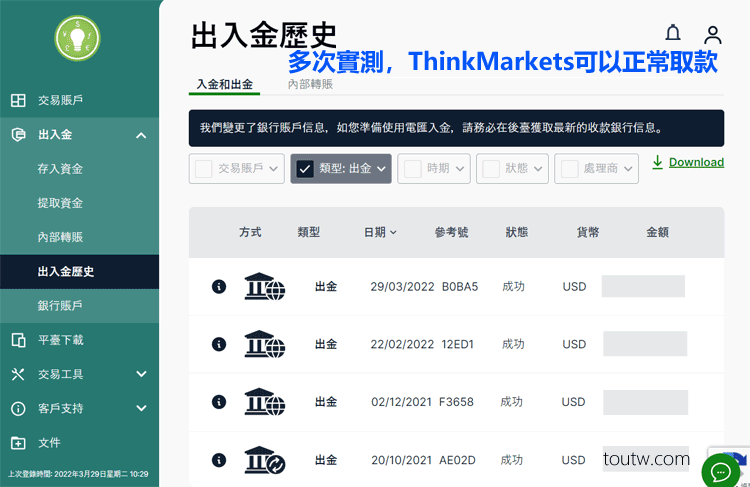Switch to the 入金和出金 tab

[x=224, y=85]
